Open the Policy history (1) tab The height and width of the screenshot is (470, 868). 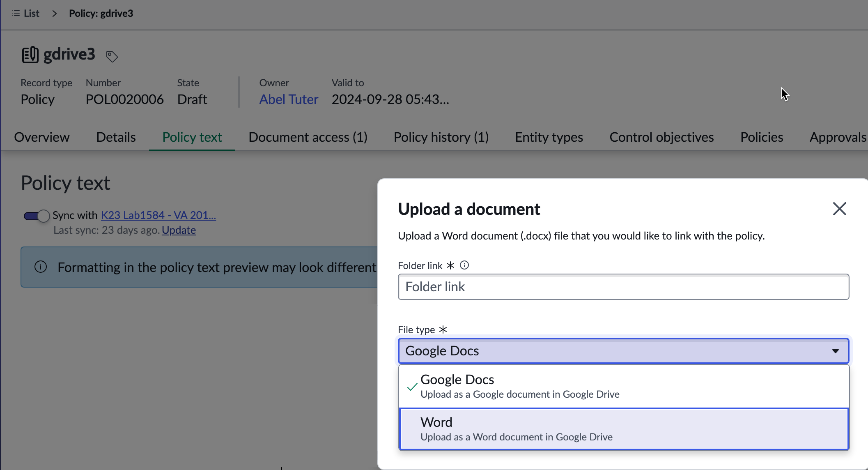441,137
